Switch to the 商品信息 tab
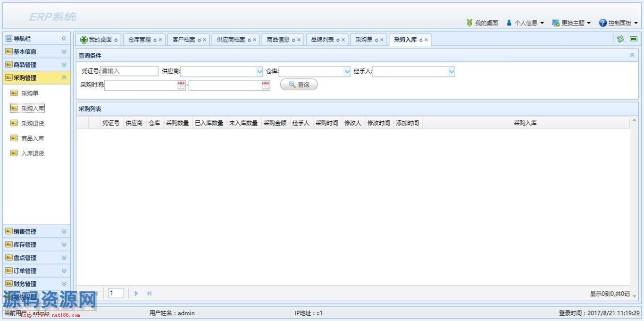This screenshot has width=644, height=321. click(x=278, y=40)
